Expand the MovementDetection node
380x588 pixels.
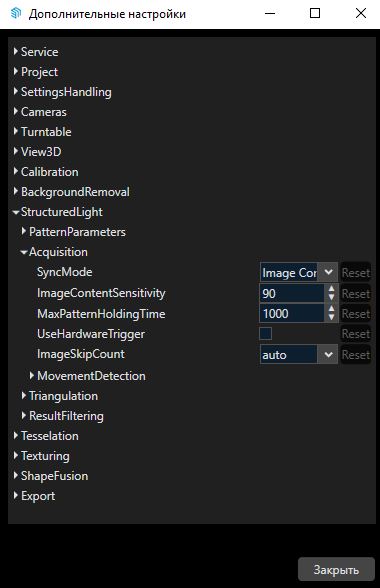32,375
